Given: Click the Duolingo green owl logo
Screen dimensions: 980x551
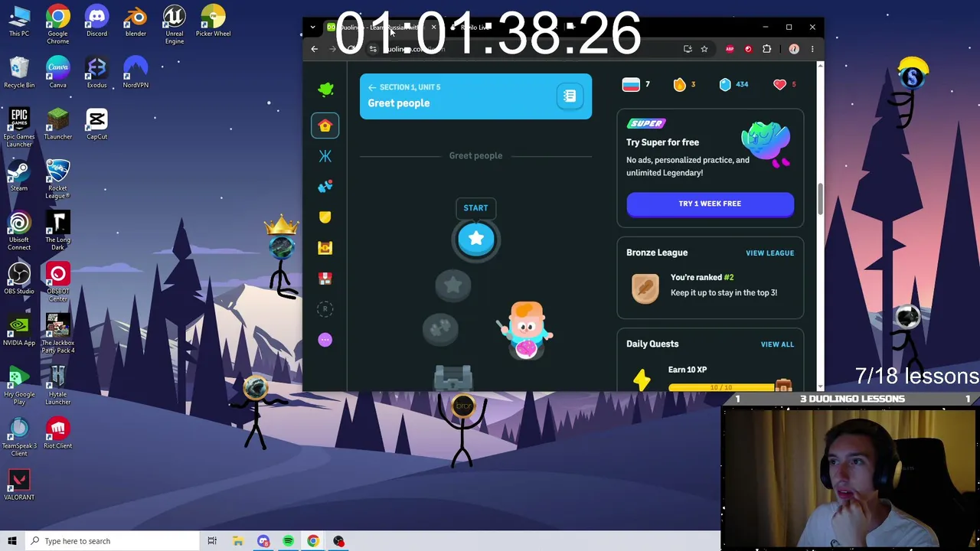Looking at the screenshot, I should pyautogui.click(x=325, y=89).
